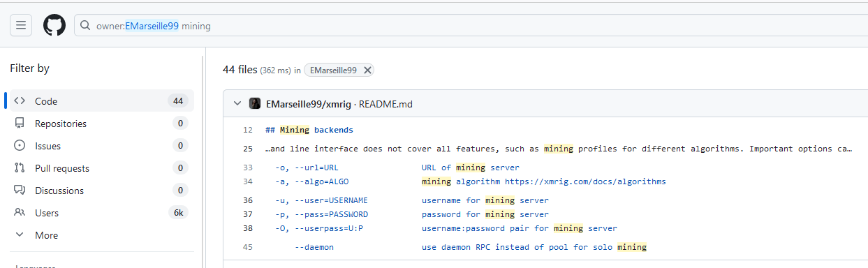
Task: Click the Discussions speech bubble icon
Action: (20, 191)
